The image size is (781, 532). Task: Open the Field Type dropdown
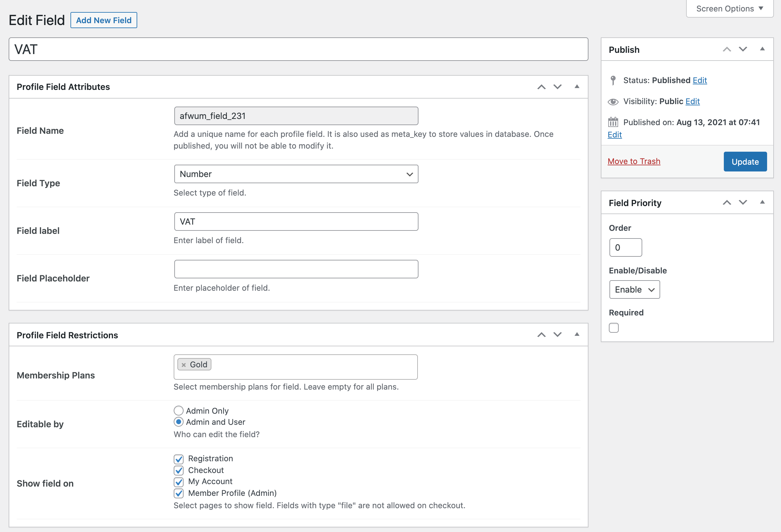pos(296,174)
